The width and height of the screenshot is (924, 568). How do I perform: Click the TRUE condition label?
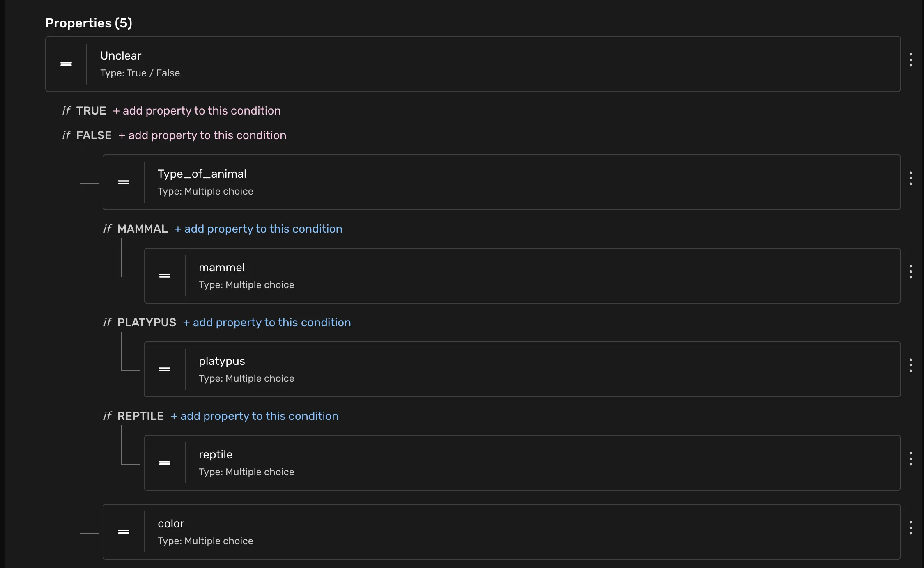point(91,111)
